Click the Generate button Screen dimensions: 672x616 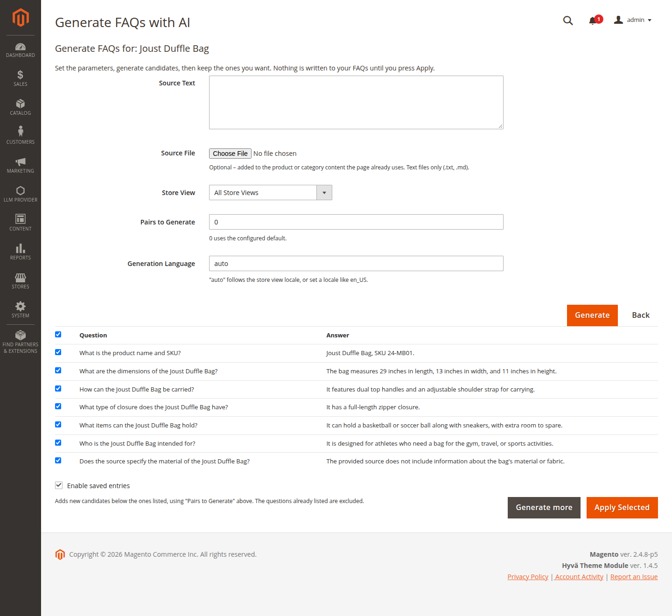click(592, 315)
